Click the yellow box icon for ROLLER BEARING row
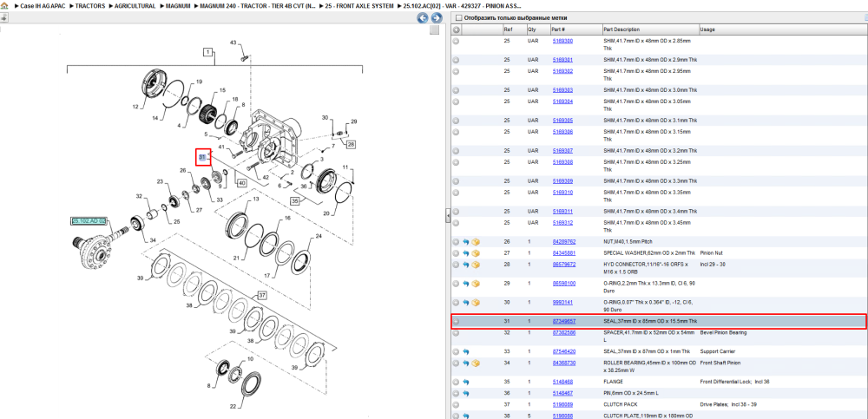The image size is (868, 419). [476, 363]
